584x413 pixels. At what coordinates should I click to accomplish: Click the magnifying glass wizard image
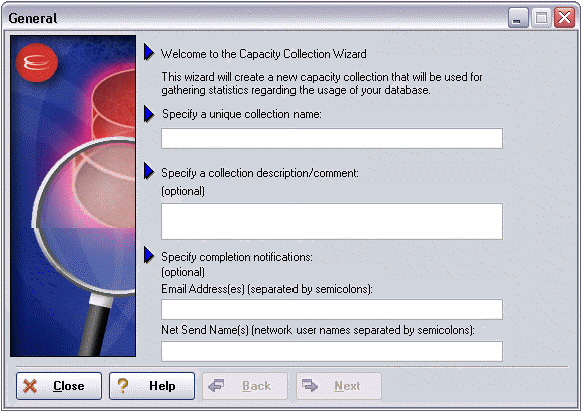click(x=73, y=196)
